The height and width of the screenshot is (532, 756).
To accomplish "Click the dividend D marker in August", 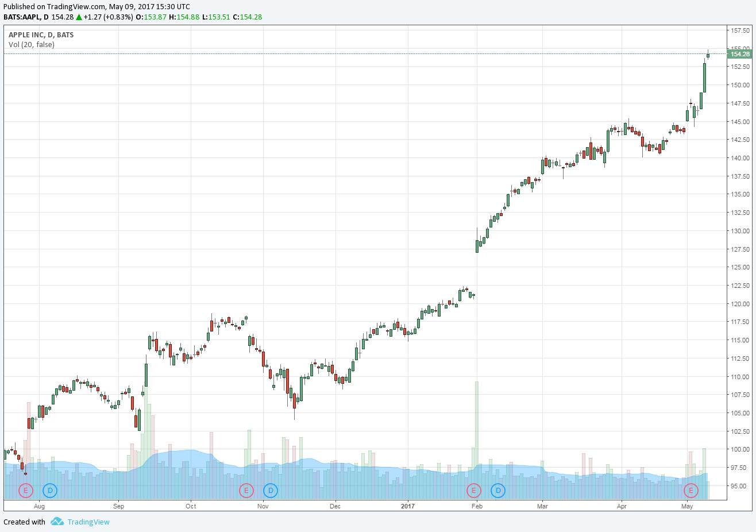I will point(51,491).
